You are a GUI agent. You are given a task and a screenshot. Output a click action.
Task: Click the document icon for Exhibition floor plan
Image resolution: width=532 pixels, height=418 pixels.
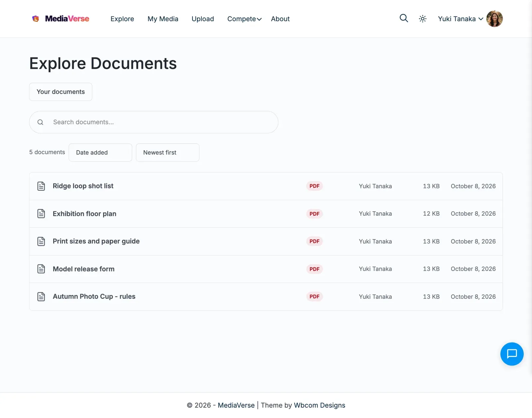(x=41, y=214)
